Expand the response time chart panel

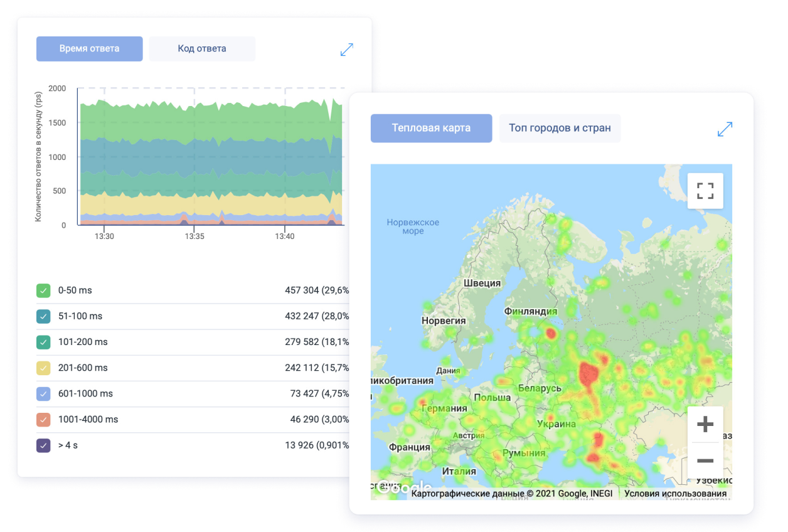(347, 50)
